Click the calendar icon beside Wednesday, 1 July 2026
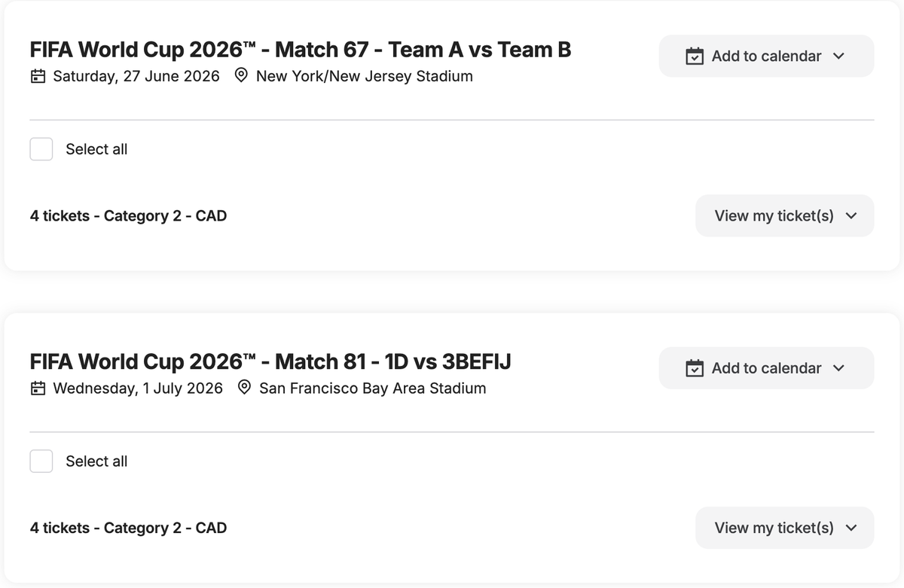The image size is (904, 588). pyautogui.click(x=38, y=388)
